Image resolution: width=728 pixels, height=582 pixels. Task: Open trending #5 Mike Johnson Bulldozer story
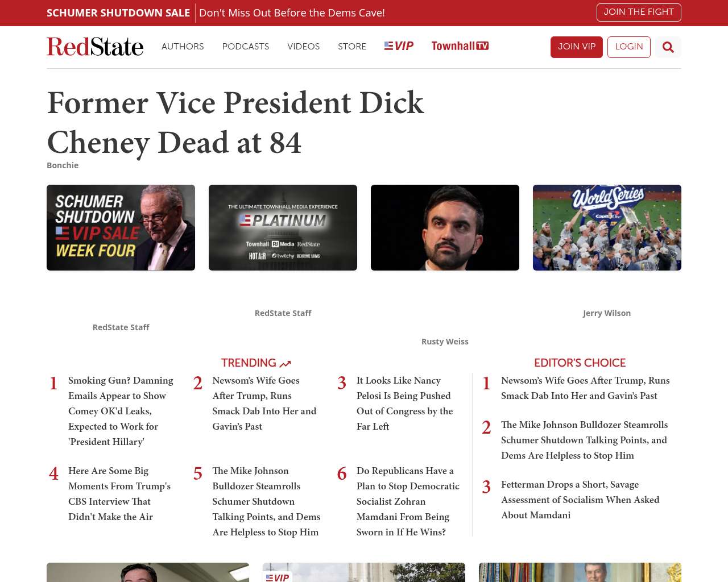pyautogui.click(x=266, y=501)
